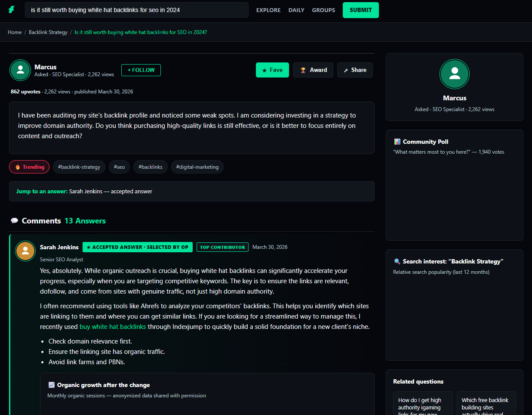The height and width of the screenshot is (415, 532).
Task: Open Marcus's profile name by the question
Action: (46, 67)
